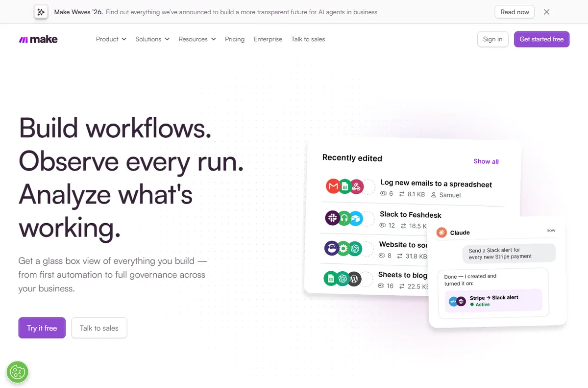Click the robot face icon in the Website row
The width and height of the screenshot is (588, 388).
click(x=332, y=248)
